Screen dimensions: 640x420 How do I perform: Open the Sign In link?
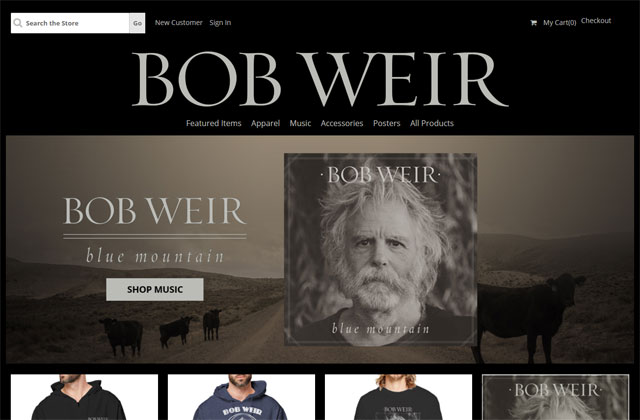[x=220, y=22]
